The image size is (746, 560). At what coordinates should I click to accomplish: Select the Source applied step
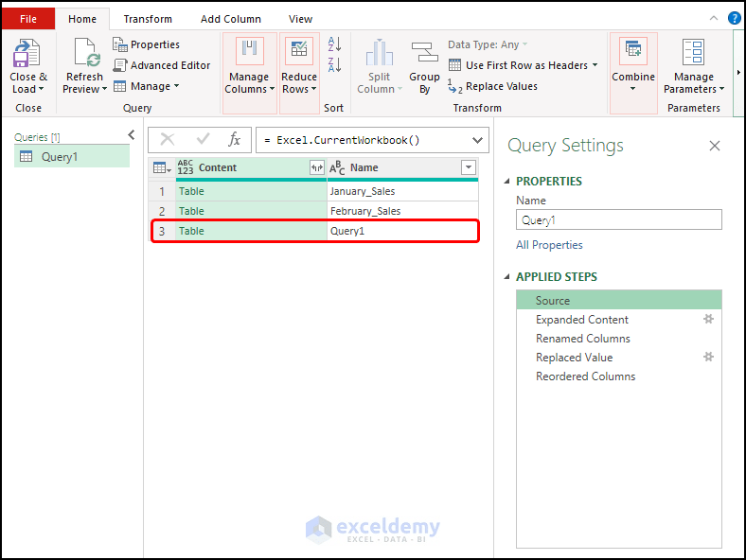619,301
